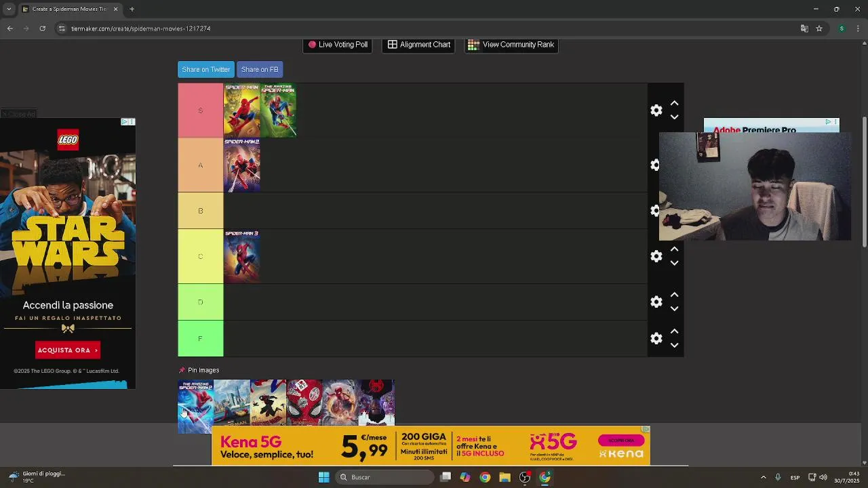868x488 pixels.
Task: Pick The Amazing Spider-Man 2 poster
Action: [x=195, y=405]
